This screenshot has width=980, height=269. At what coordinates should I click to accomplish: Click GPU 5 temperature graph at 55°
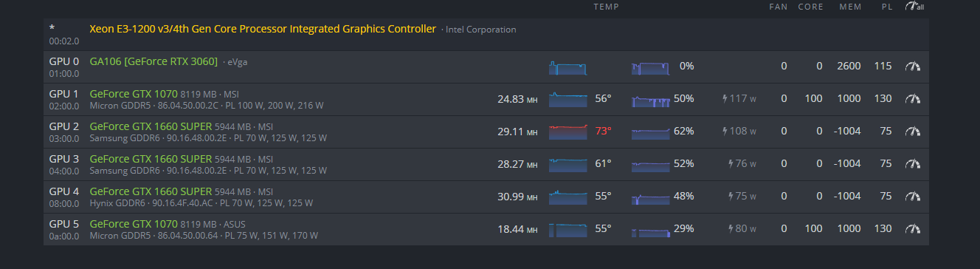(568, 229)
